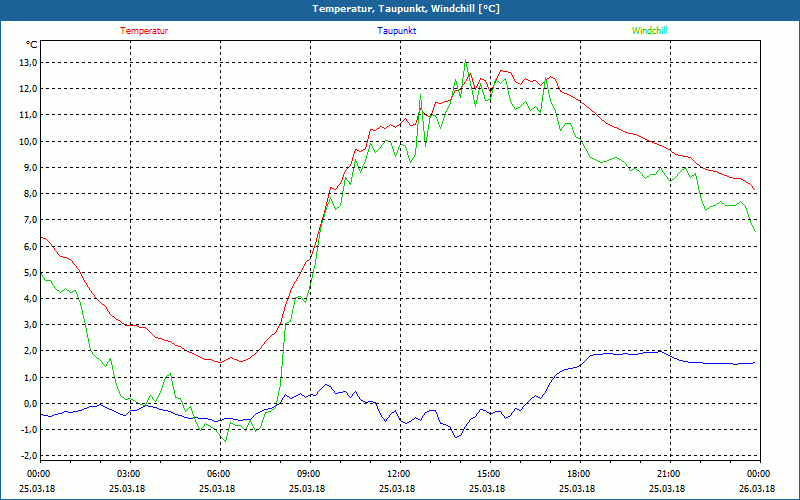The height and width of the screenshot is (500, 800).
Task: Click the -2,0 y-axis value
Action: [x=29, y=456]
